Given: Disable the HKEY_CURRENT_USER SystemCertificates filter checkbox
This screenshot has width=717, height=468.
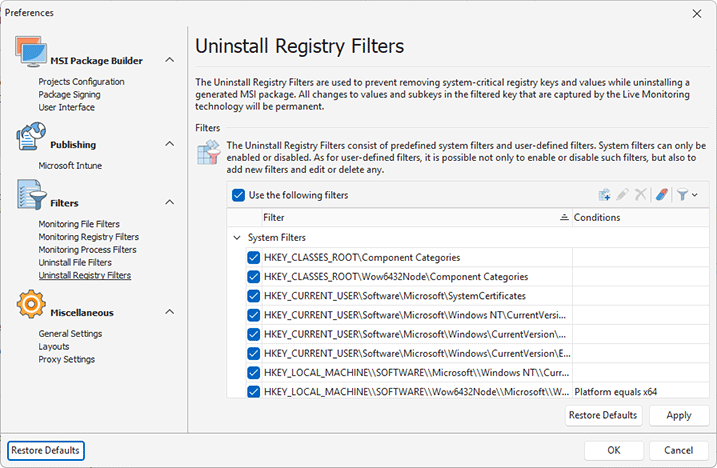Looking at the screenshot, I should click(253, 296).
